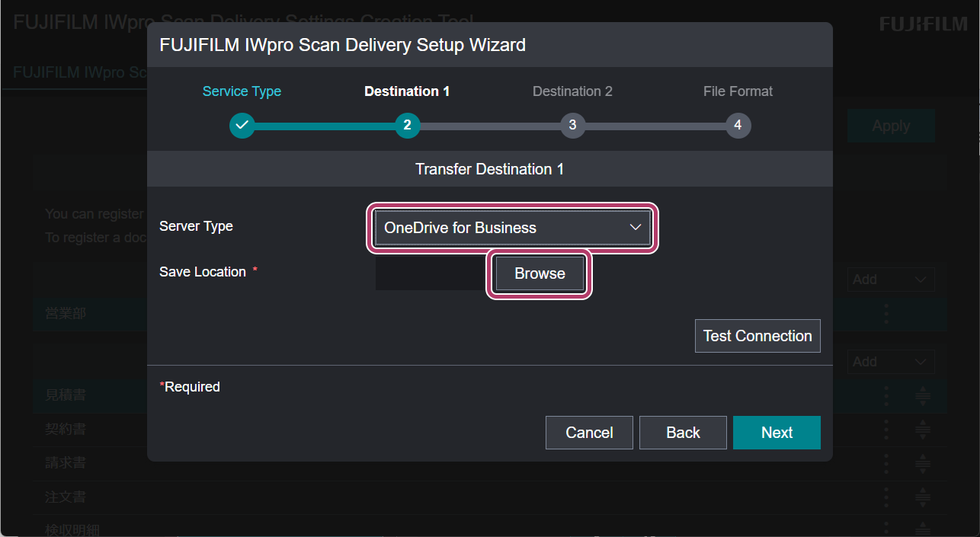Click the reorder handle icon for 契約書

pos(923,430)
